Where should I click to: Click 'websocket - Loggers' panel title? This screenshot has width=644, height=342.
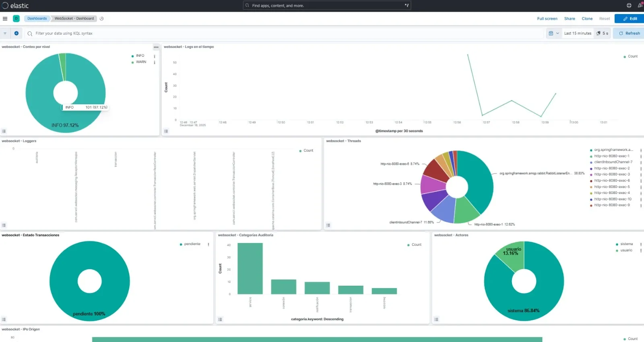(19, 141)
